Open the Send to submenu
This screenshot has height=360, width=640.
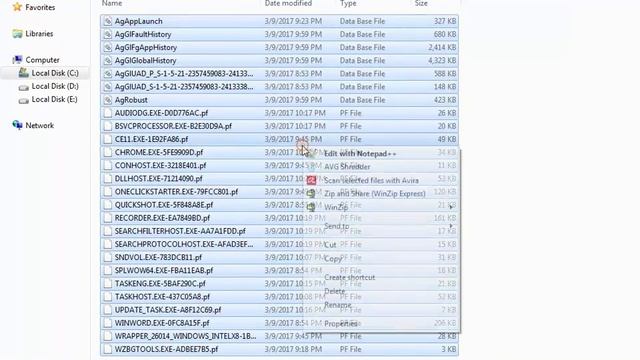pos(337,226)
